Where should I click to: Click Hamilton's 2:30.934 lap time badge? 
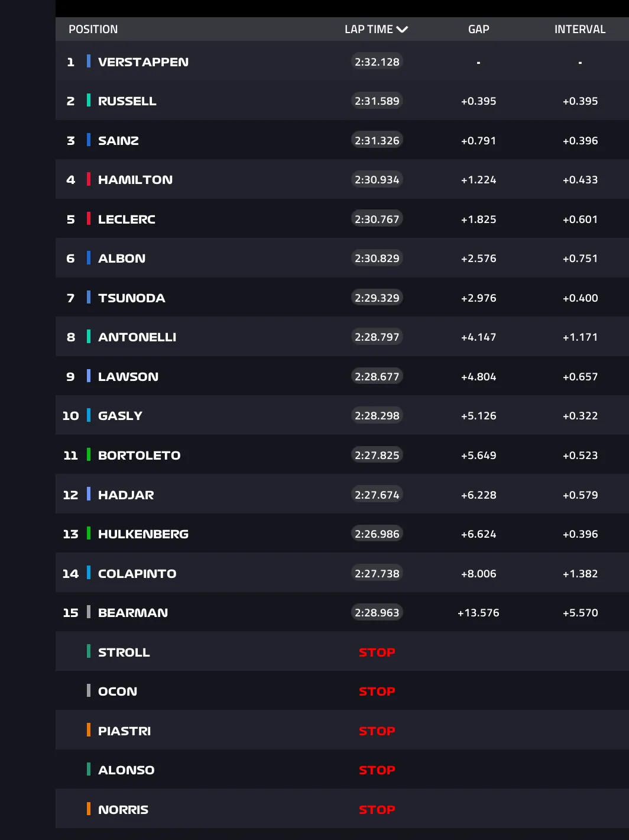(x=377, y=179)
